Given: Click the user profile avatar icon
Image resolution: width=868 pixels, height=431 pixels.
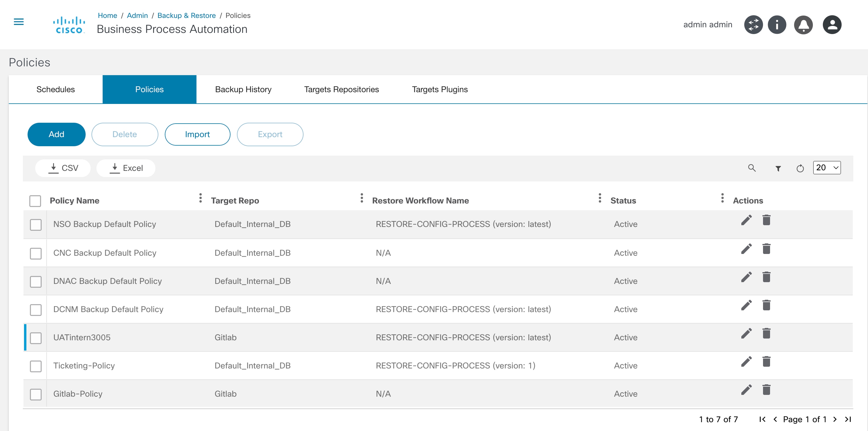Looking at the screenshot, I should (832, 25).
